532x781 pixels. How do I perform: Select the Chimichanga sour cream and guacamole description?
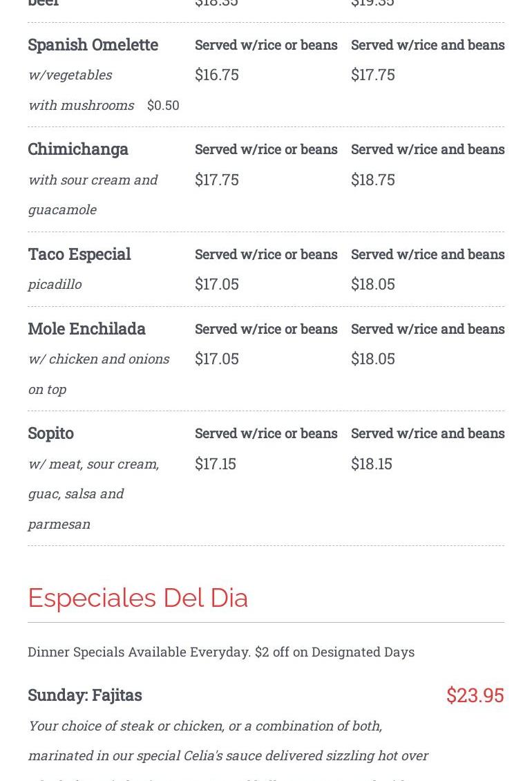93,194
